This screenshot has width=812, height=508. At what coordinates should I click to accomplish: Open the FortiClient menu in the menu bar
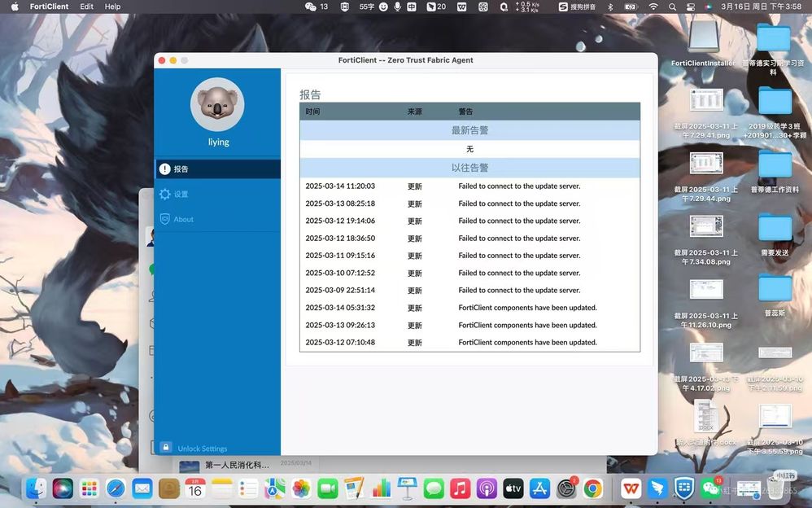click(49, 7)
